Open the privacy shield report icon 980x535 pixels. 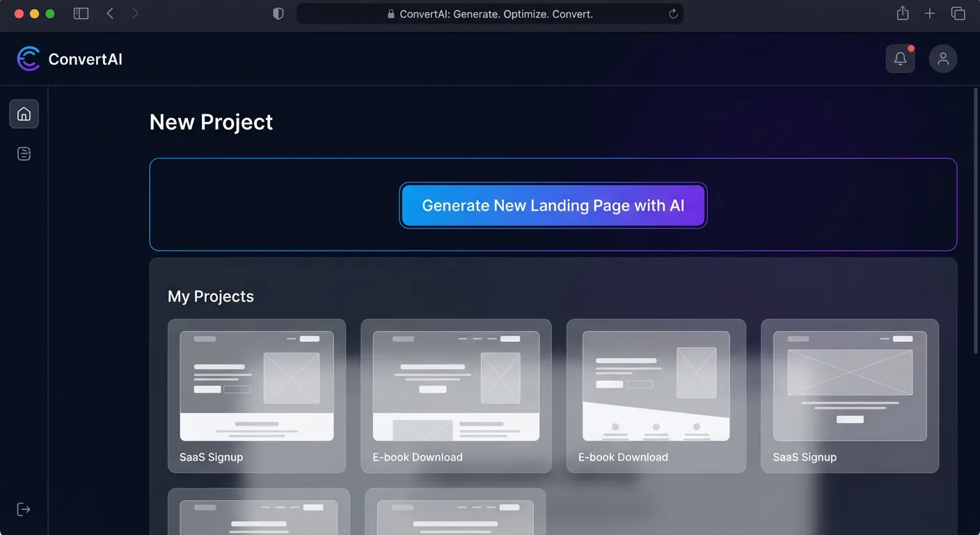click(278, 14)
